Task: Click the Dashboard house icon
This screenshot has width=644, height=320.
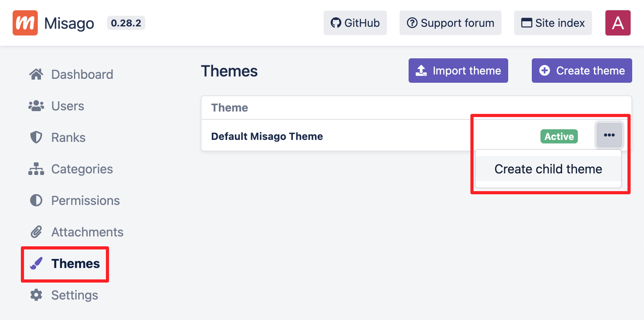Action: click(x=36, y=74)
